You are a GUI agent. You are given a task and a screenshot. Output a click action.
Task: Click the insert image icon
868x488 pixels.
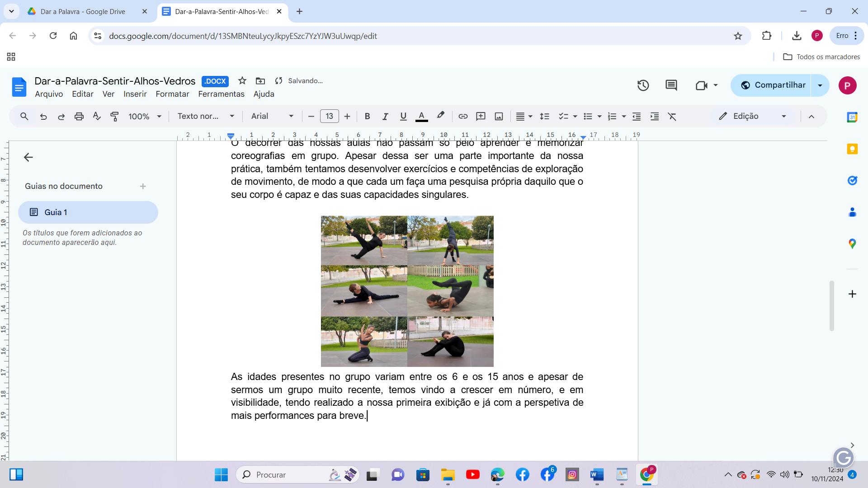(x=499, y=117)
